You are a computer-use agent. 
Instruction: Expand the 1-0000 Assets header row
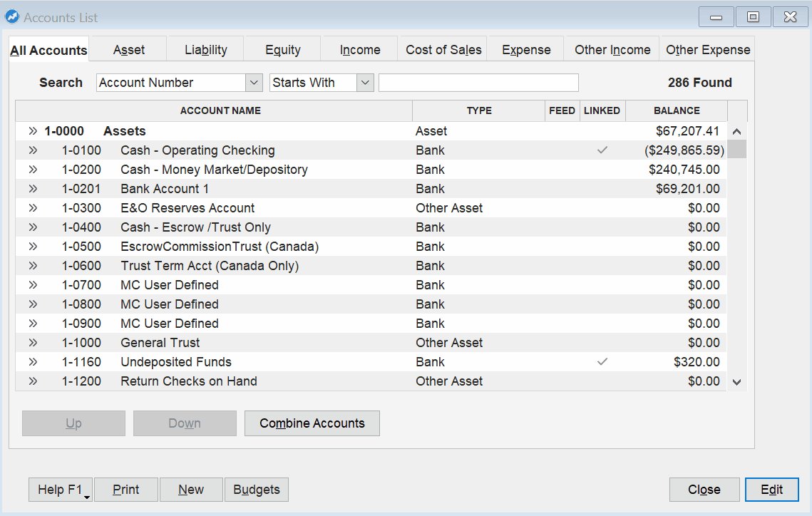pyautogui.click(x=32, y=131)
